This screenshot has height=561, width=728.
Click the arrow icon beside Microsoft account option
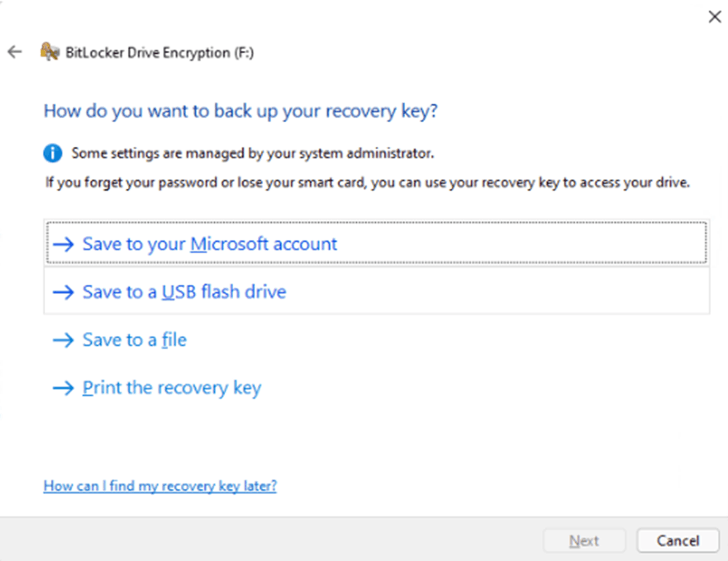(64, 244)
